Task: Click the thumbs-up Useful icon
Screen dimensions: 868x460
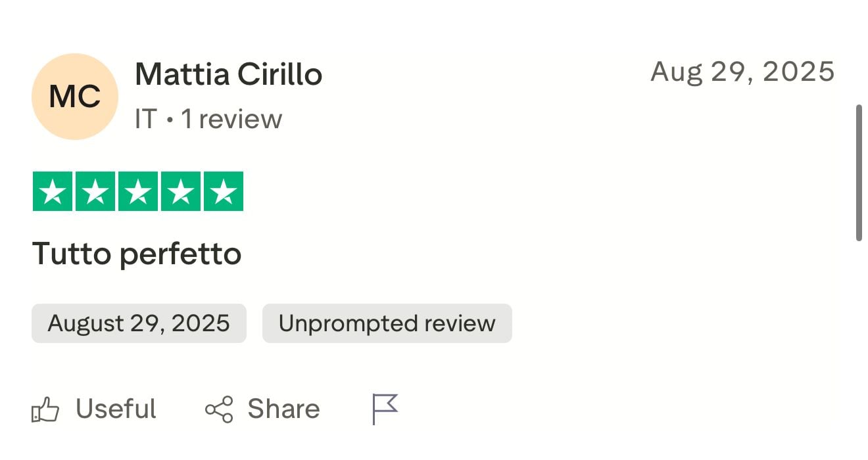Action: click(x=45, y=410)
